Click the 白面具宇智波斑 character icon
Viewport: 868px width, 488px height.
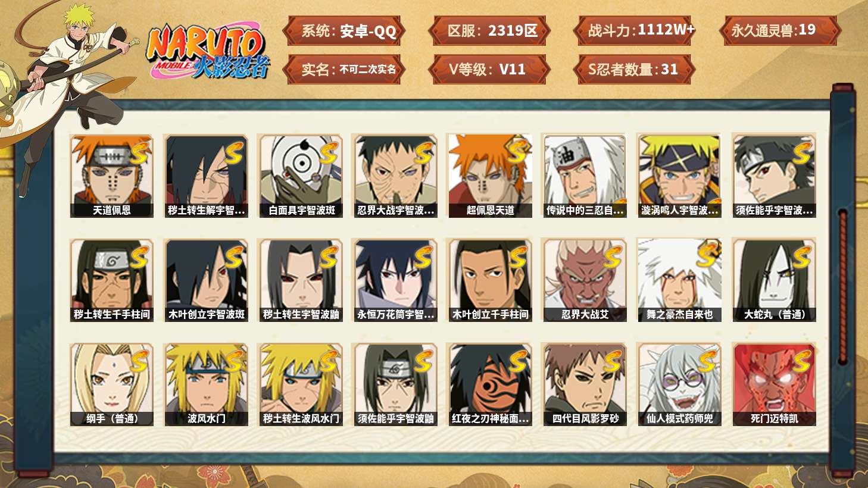tap(301, 176)
